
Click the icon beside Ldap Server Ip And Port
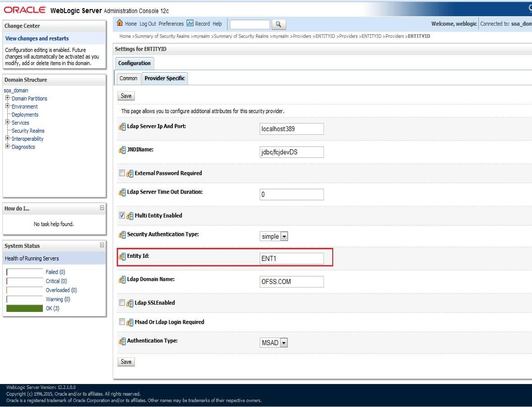(x=122, y=127)
